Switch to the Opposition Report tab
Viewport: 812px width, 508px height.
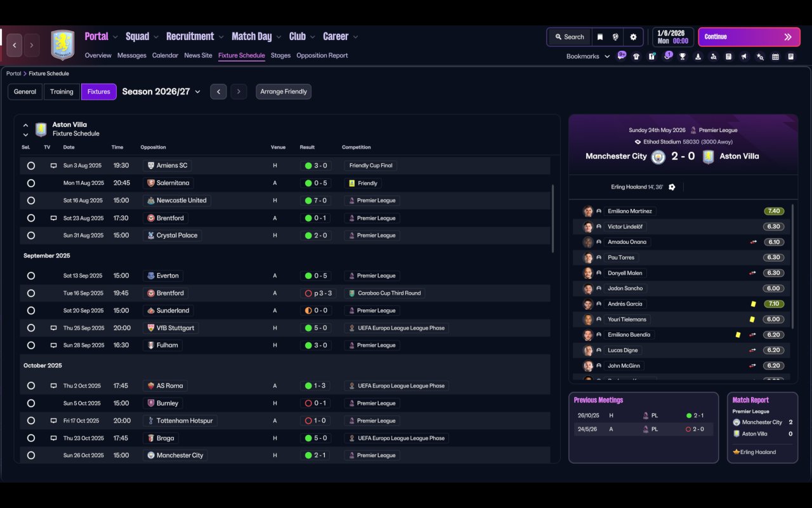[322, 56]
